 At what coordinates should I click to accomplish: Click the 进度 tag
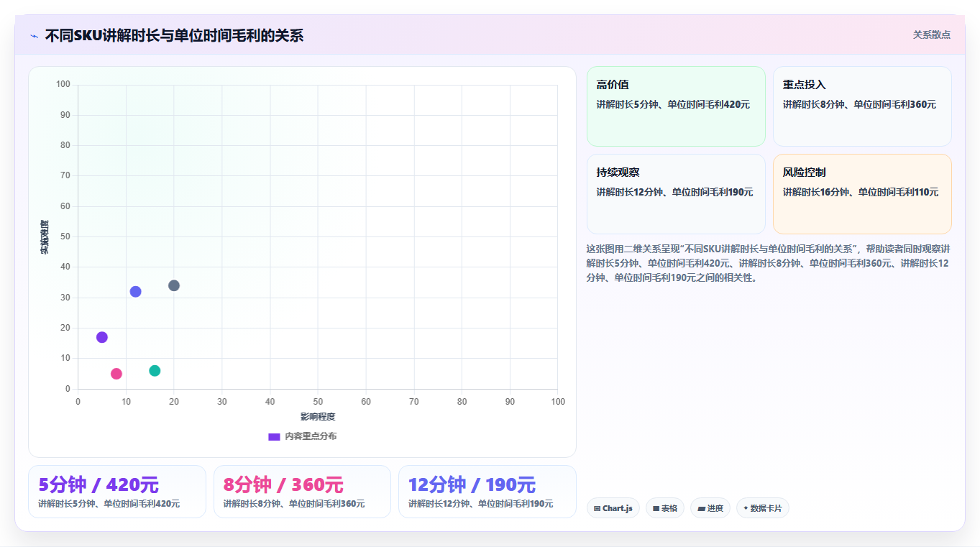click(710, 508)
